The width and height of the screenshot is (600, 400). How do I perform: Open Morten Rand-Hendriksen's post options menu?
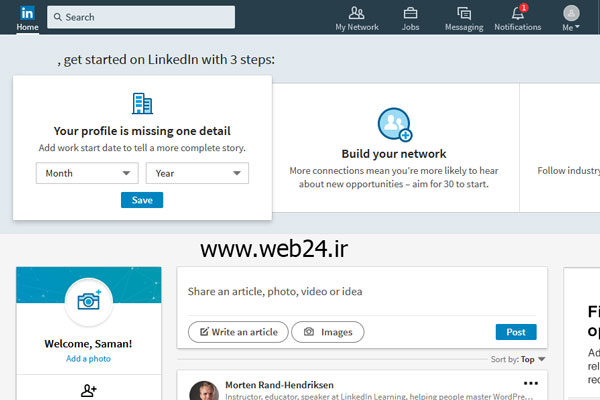pos(531,383)
